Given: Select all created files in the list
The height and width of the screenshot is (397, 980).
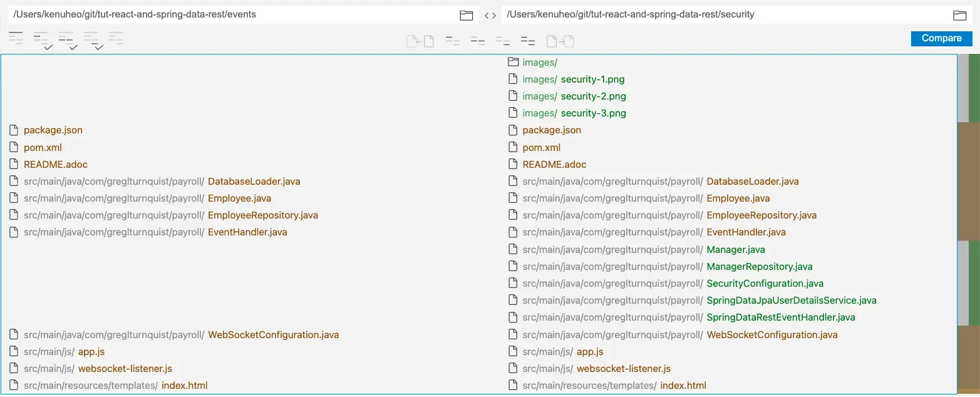Looking at the screenshot, I should (x=503, y=41).
